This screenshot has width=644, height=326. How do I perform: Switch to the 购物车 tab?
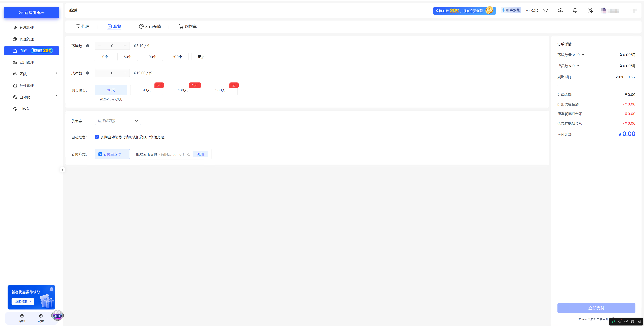pos(188,27)
